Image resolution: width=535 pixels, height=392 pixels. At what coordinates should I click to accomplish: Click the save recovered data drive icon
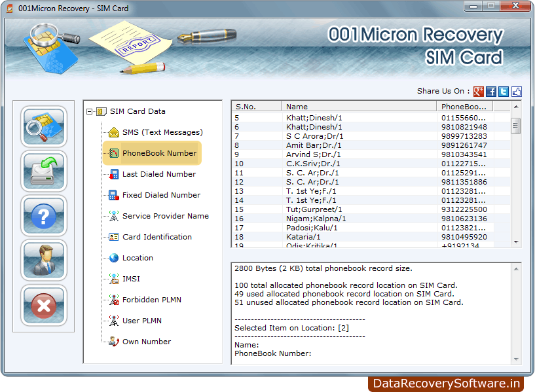[x=44, y=171]
